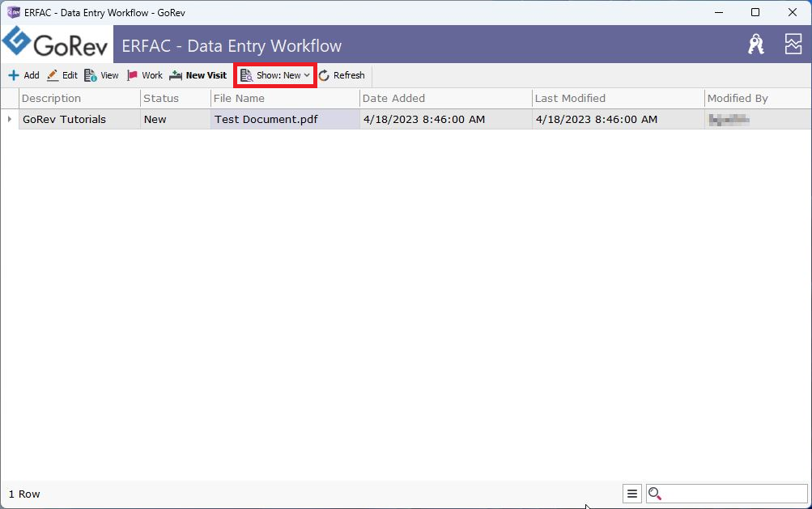Open the hamburger menu at bottom
Image resolution: width=812 pixels, height=509 pixels.
pos(631,494)
